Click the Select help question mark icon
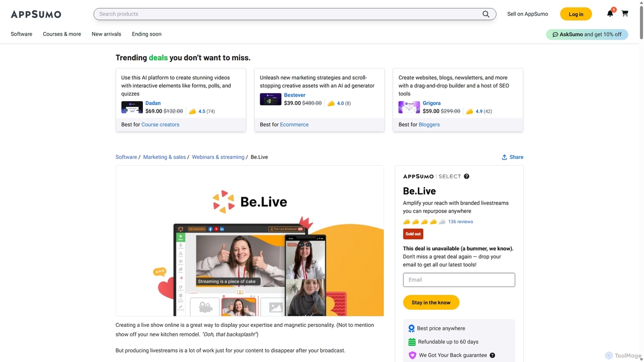 466,176
